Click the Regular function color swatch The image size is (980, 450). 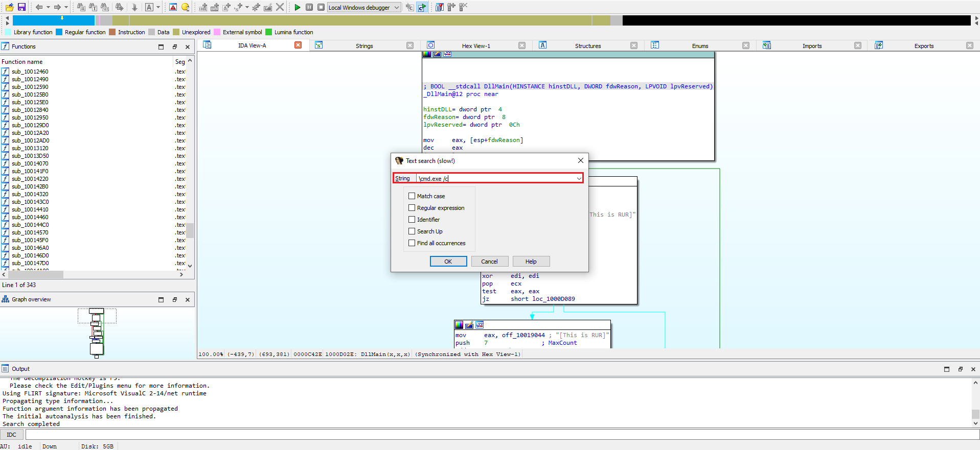click(x=59, y=32)
